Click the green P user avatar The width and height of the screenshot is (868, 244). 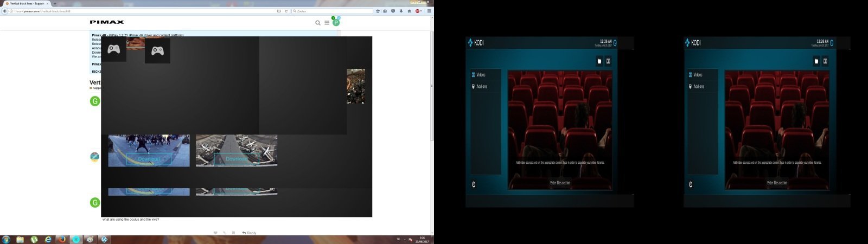tap(336, 22)
